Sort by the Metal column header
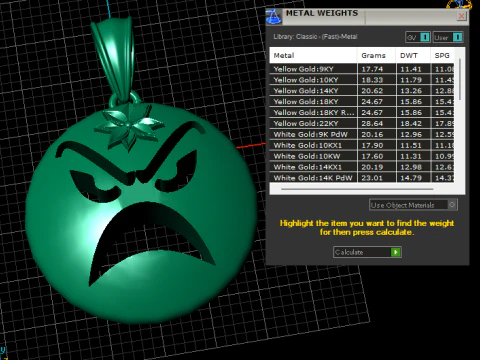This screenshot has height=360, width=480. pyautogui.click(x=313, y=55)
